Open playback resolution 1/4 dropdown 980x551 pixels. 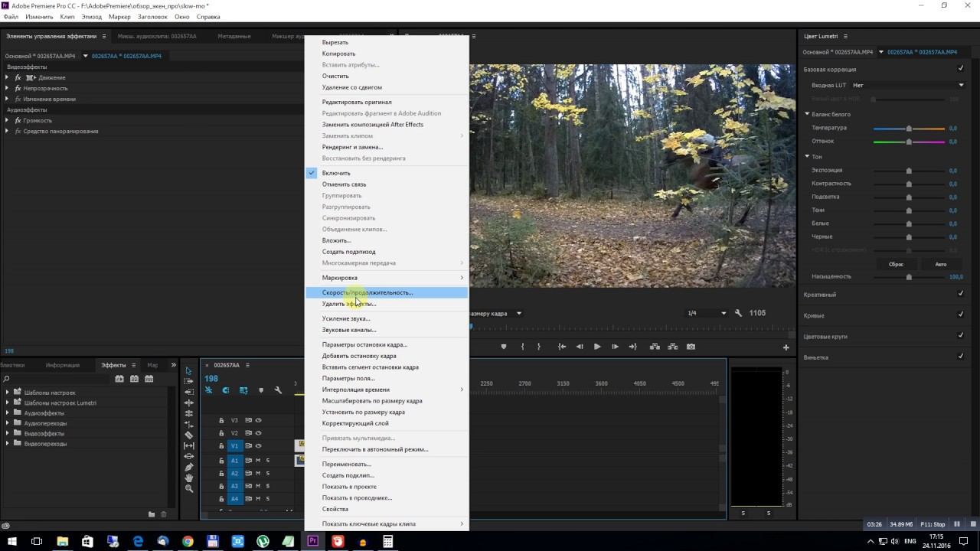[706, 313]
